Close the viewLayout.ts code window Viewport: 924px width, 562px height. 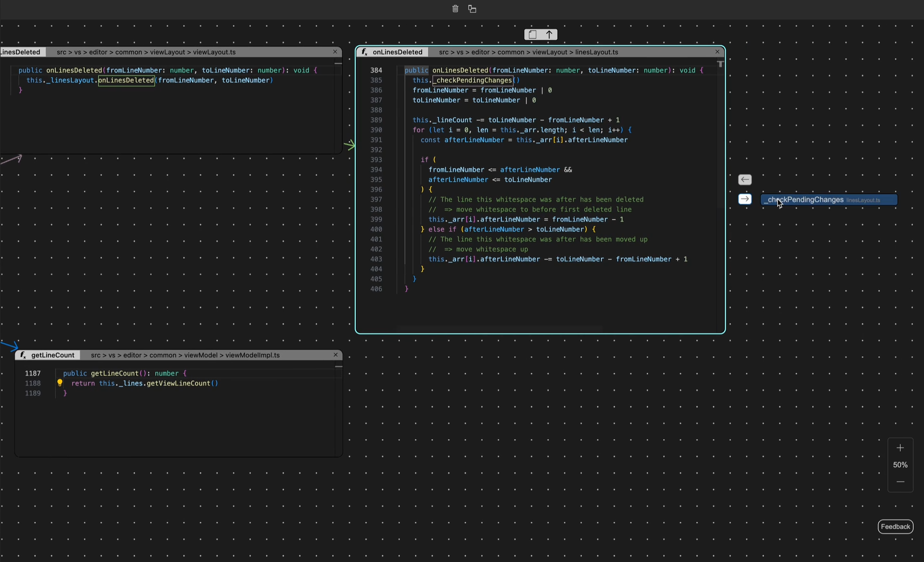tap(335, 52)
